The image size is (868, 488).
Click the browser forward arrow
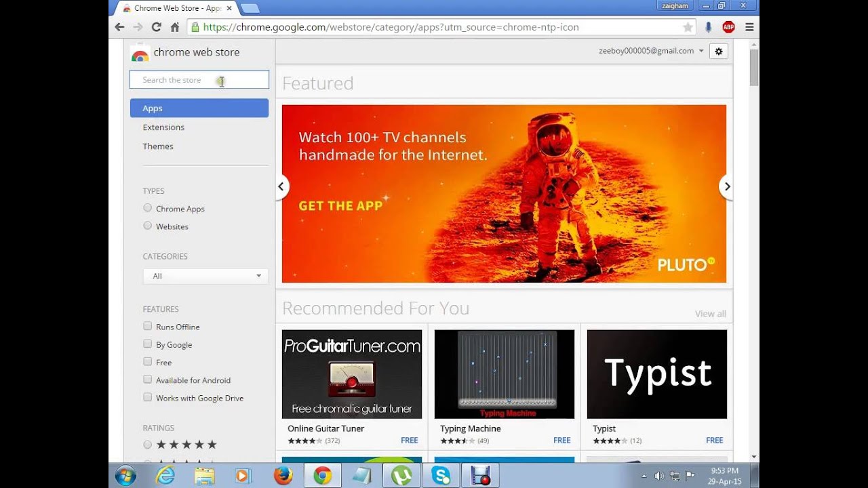point(138,27)
